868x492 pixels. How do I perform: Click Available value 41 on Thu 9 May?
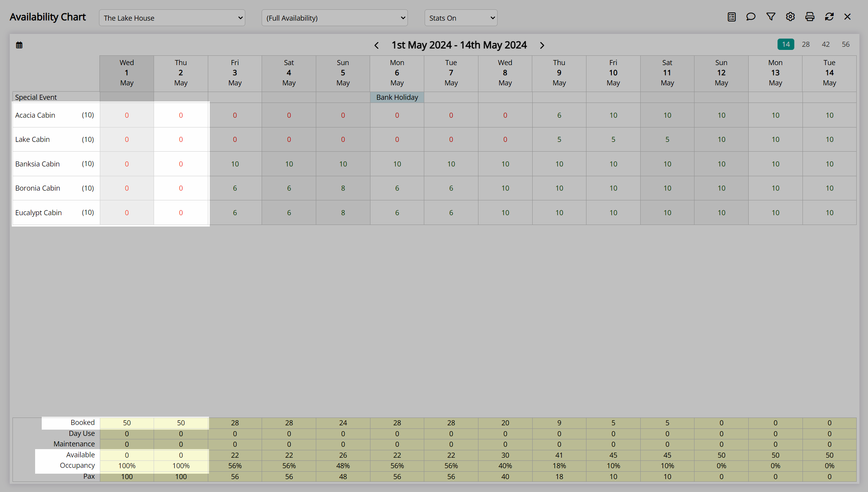[559, 455]
